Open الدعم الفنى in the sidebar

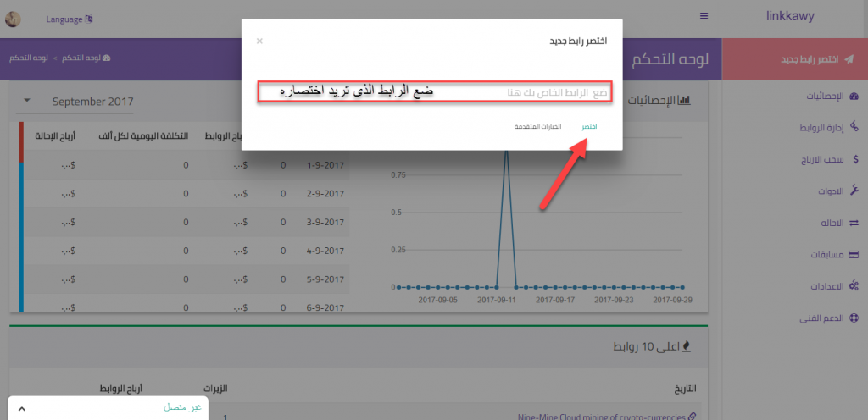click(821, 318)
